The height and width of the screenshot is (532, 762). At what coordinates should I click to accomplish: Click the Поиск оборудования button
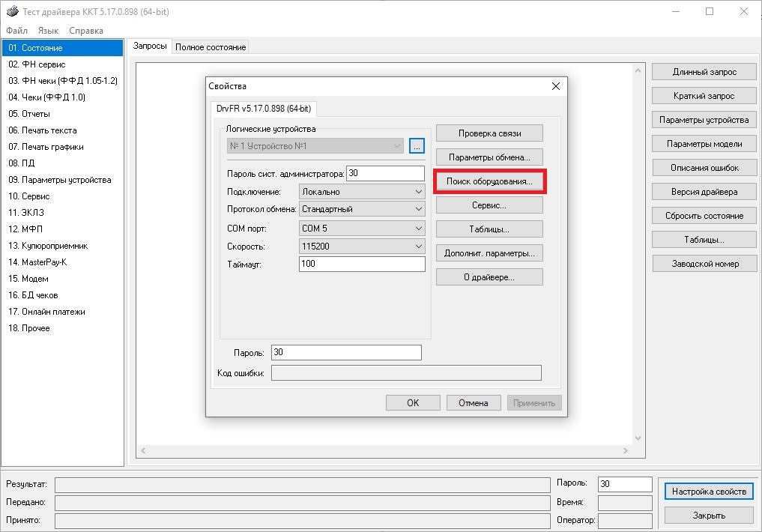click(x=489, y=182)
